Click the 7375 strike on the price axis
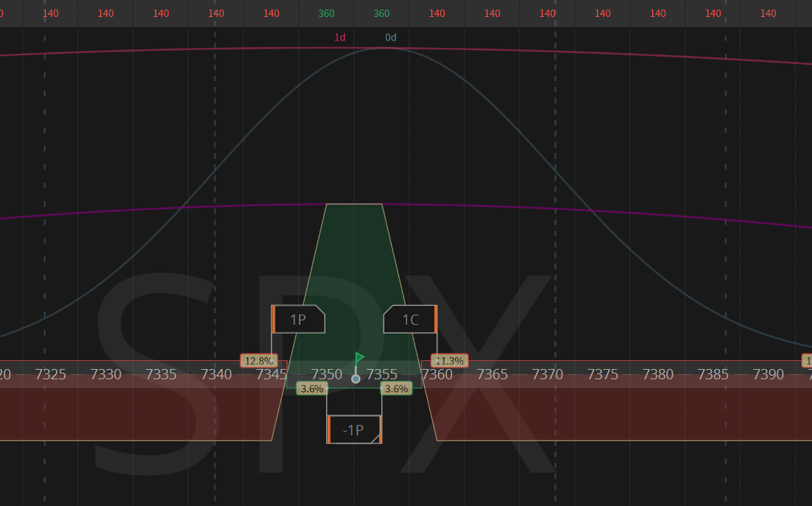 pyautogui.click(x=603, y=374)
